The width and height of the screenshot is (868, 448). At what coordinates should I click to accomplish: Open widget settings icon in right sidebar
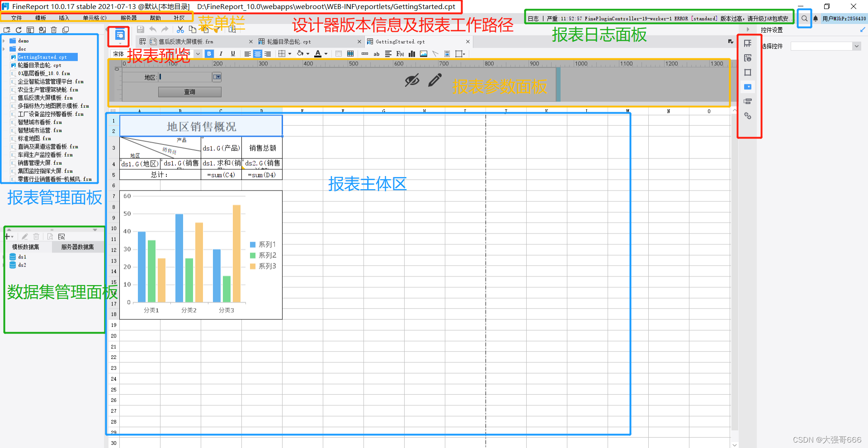748,87
